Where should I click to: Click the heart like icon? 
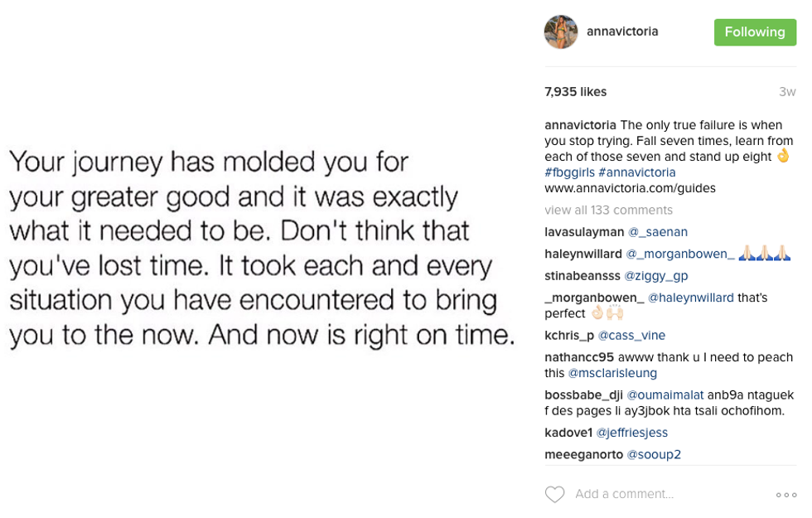(554, 495)
